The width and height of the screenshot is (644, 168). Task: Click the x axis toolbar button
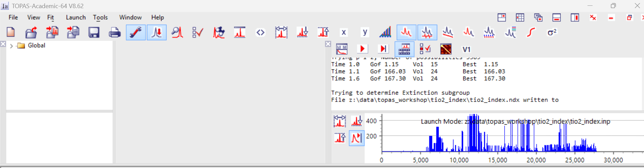[343, 33]
